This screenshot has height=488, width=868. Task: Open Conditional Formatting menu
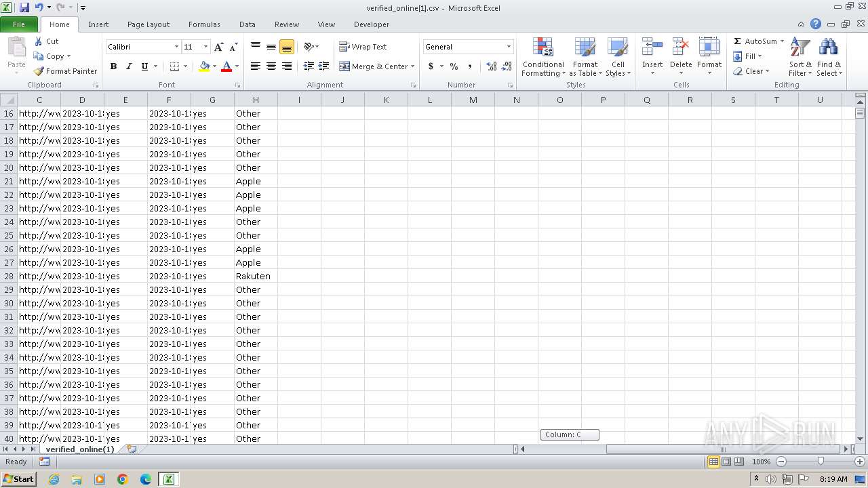pyautogui.click(x=542, y=58)
